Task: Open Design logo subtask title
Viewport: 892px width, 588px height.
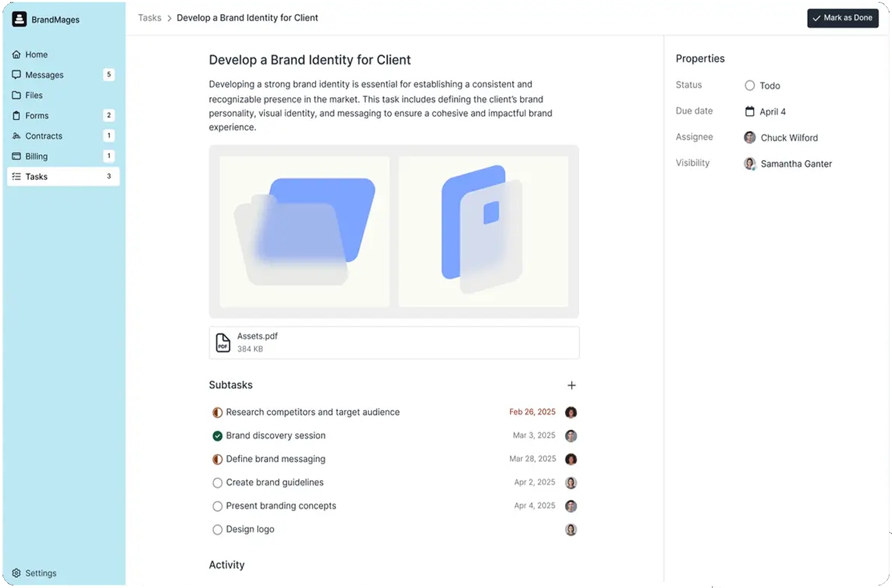Action: (x=250, y=530)
